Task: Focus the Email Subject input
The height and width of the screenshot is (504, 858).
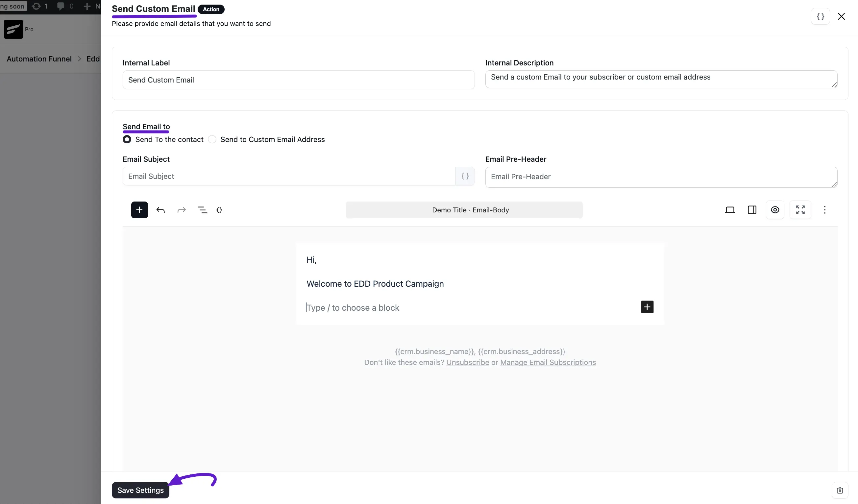Action: click(289, 176)
